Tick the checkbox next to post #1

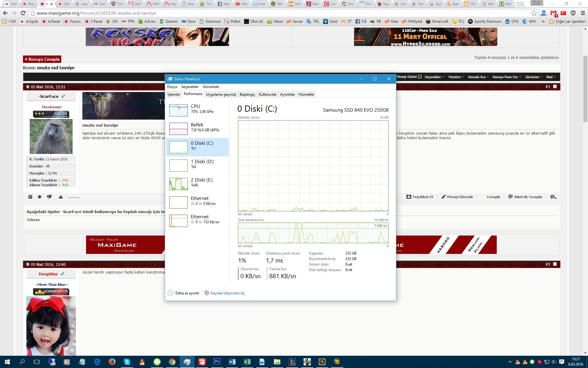[x=555, y=87]
